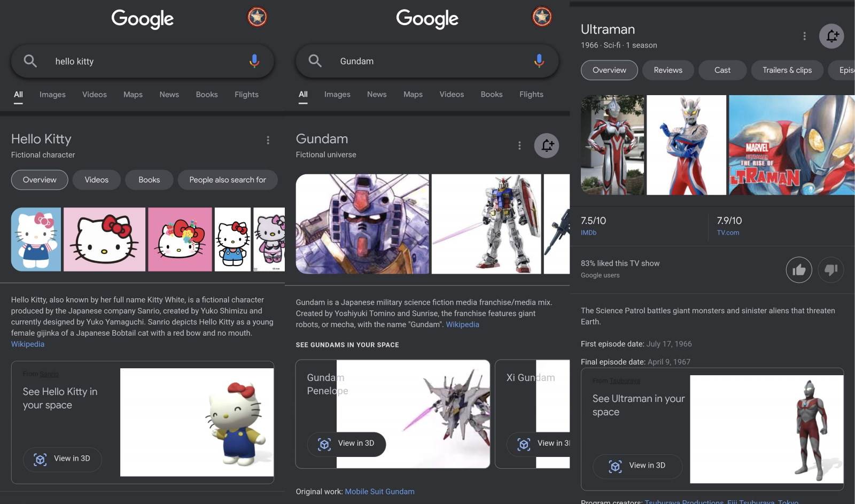Select Flights tab on Gundam search
The image size is (855, 504).
(531, 94)
